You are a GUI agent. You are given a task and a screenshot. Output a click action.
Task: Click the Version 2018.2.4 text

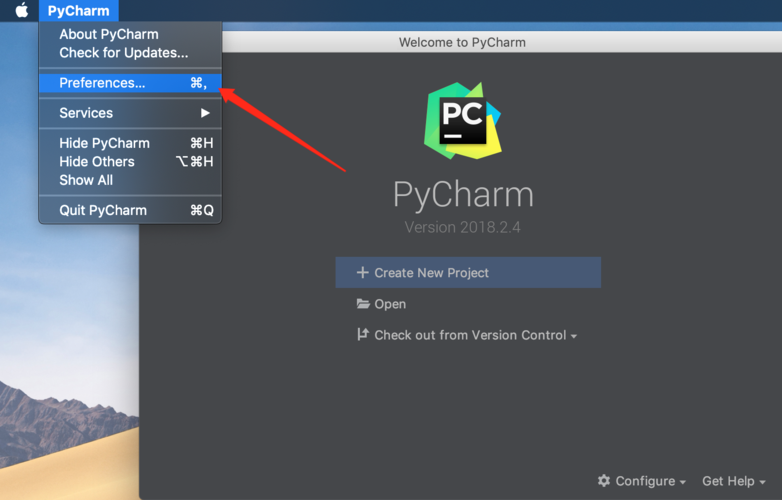point(462,227)
